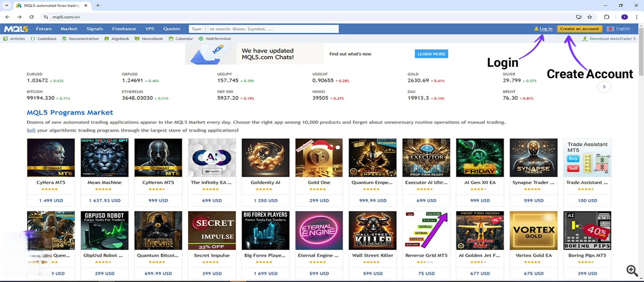Open Executor AI product thumbnail

point(426,158)
